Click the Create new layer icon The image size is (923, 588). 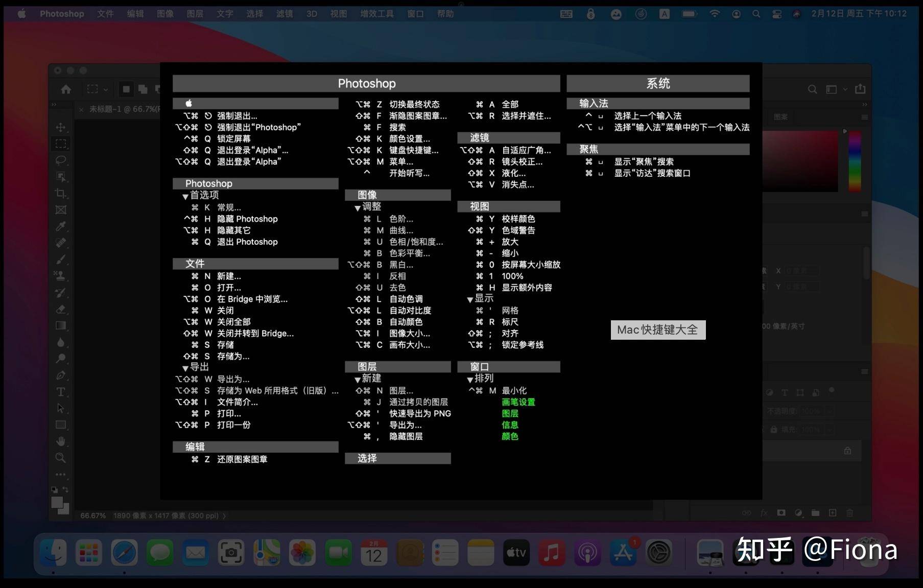(x=833, y=512)
